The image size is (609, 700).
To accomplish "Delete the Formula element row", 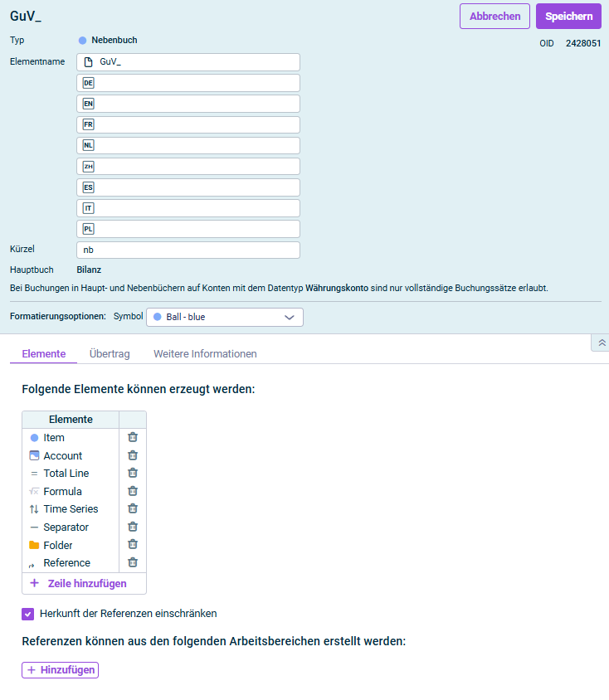I will [133, 492].
